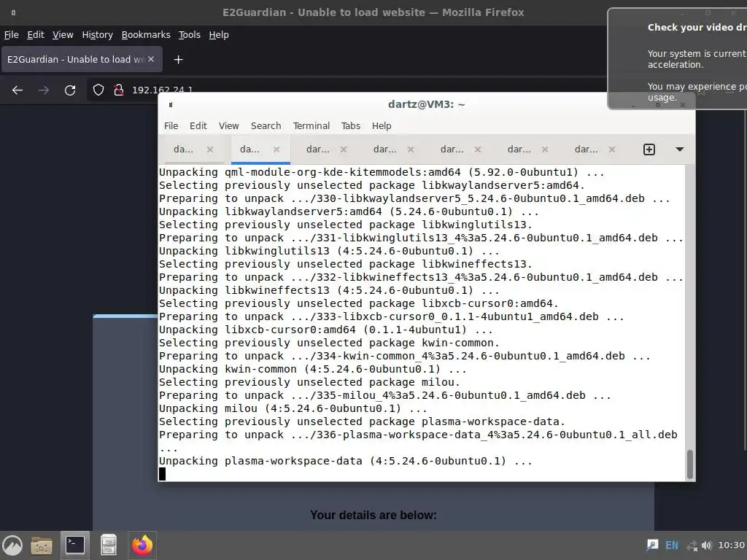Click the terminal vertical scrollbar handle
The image size is (747, 560).
click(690, 464)
